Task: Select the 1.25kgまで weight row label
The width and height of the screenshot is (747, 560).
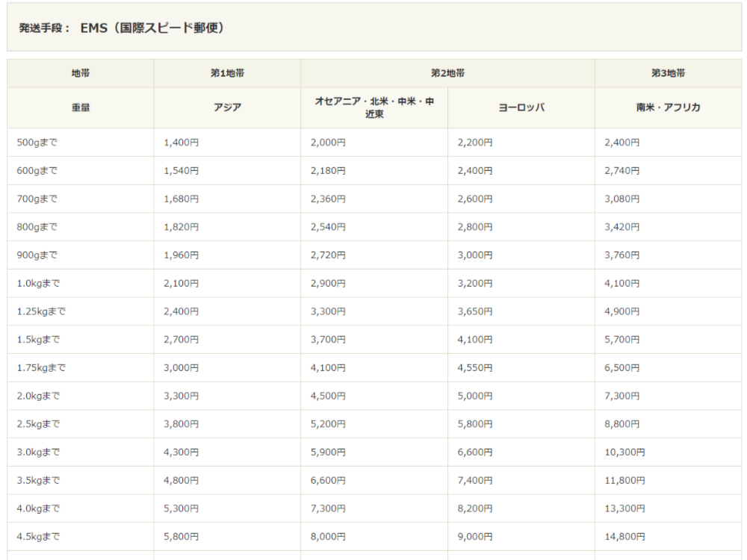Action: click(41, 311)
